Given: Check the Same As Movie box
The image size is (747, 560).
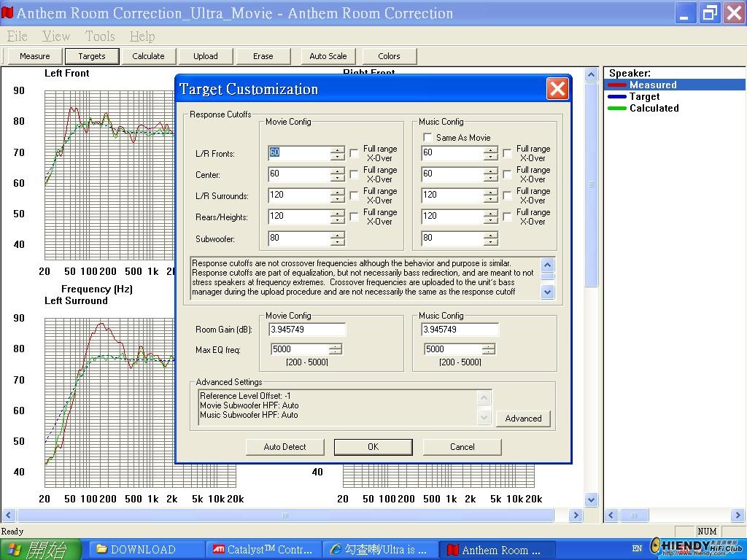Looking at the screenshot, I should pos(427,137).
